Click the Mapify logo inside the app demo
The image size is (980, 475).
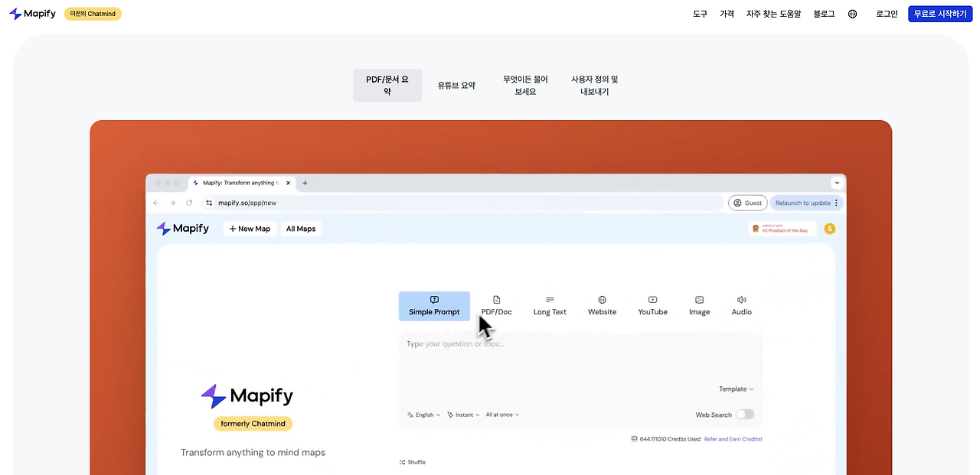(x=182, y=228)
